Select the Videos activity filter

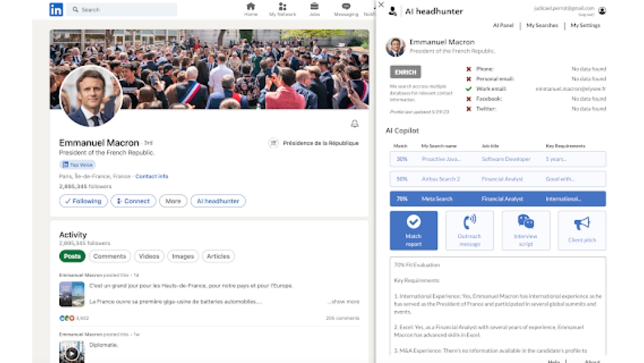point(149,256)
